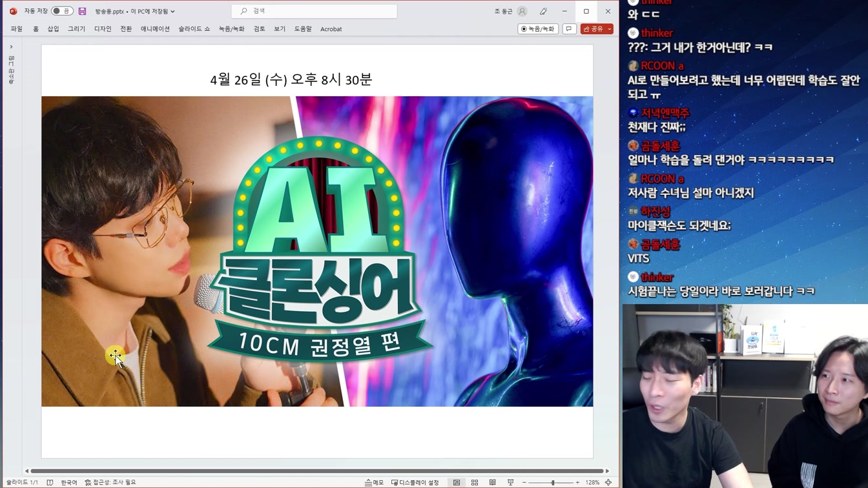868x488 pixels.
Task: Click the 녹음/녹화 record button at top right
Action: 538,29
